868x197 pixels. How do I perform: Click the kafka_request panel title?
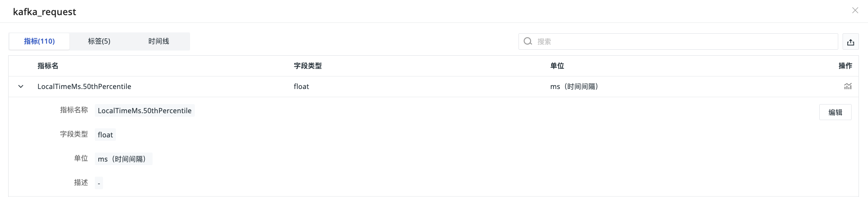pos(44,12)
